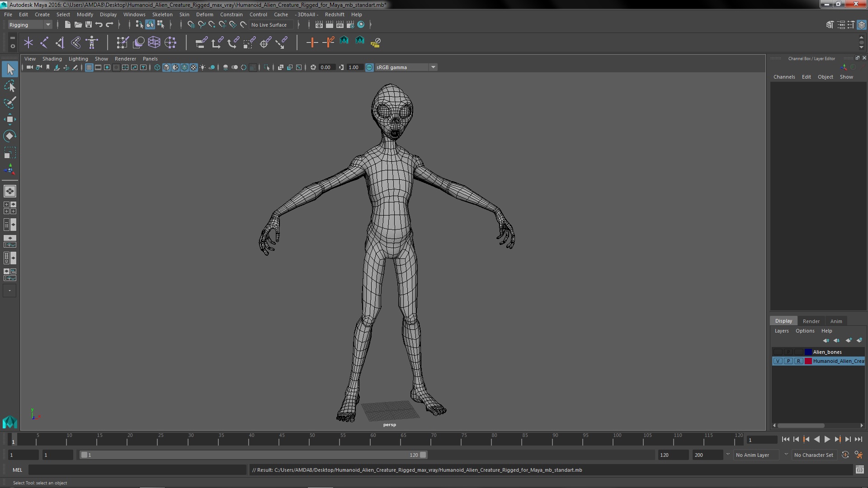Set key with the orange plus icon
The height and width of the screenshot is (488, 868).
(312, 42)
